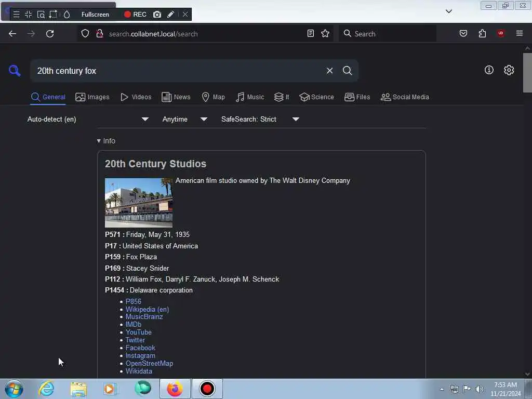Click the shrink-to-compact recorder icon
This screenshot has width=532, height=399.
pos(29,14)
